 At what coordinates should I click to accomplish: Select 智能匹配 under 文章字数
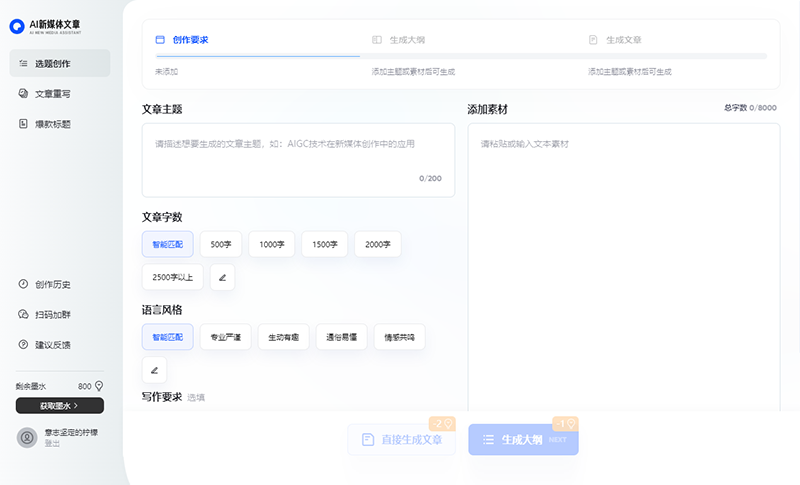click(167, 244)
